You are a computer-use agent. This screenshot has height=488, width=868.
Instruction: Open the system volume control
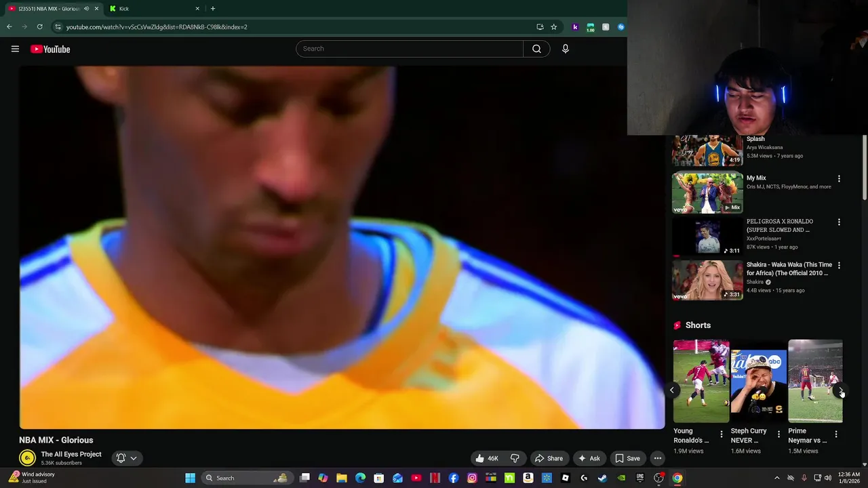click(827, 478)
